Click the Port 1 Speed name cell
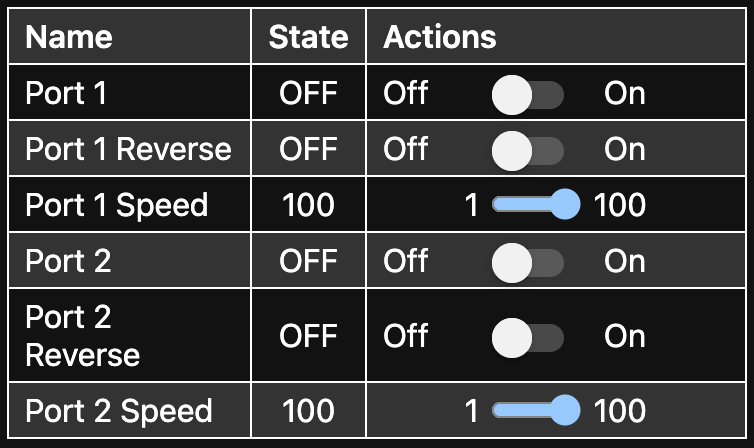This screenshot has height=448, width=754. (x=116, y=206)
